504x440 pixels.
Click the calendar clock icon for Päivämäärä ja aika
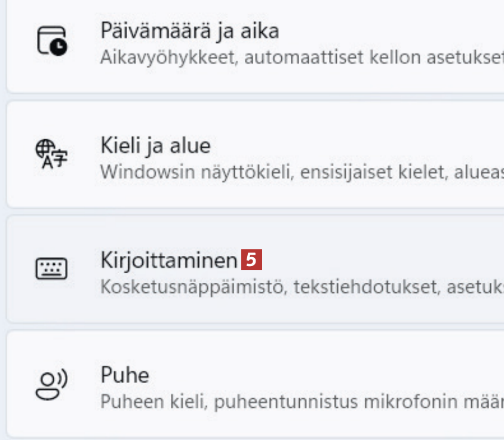pyautogui.click(x=52, y=42)
